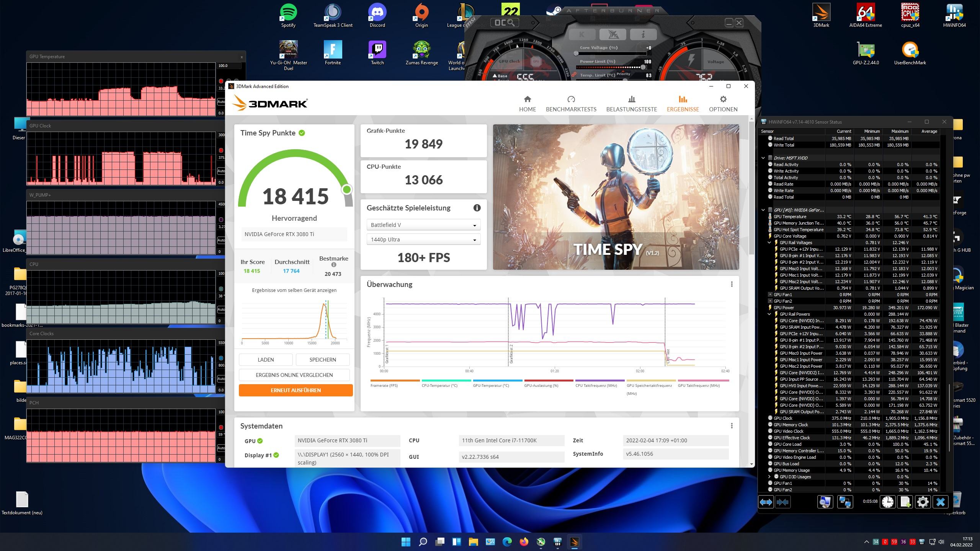Image resolution: width=980 pixels, height=551 pixels.
Task: Click the orange ERNEUT AUSFÜHREN button
Action: pyautogui.click(x=296, y=390)
